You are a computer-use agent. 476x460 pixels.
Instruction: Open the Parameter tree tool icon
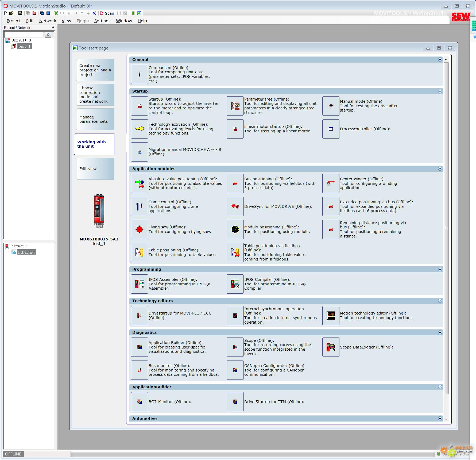[x=235, y=106]
